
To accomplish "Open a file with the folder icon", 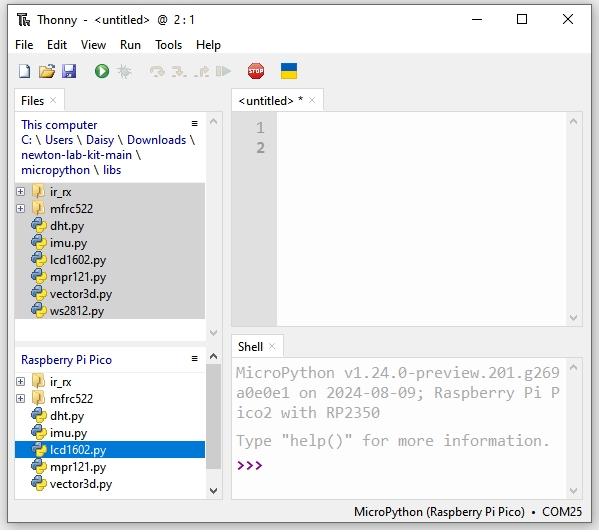I will point(47,71).
